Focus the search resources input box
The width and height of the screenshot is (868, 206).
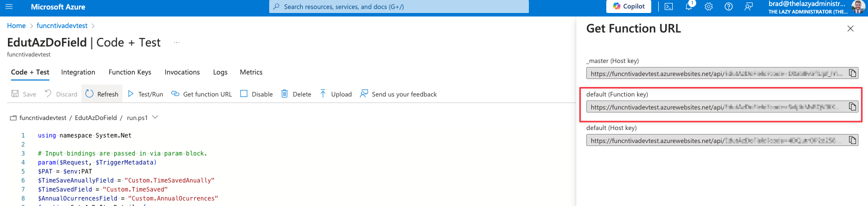[399, 6]
